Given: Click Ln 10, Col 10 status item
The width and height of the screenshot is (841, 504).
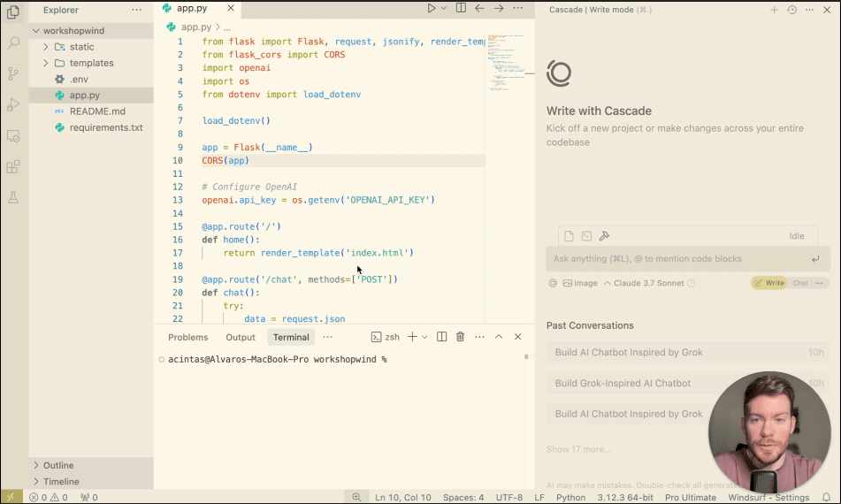Looking at the screenshot, I should 402,497.
